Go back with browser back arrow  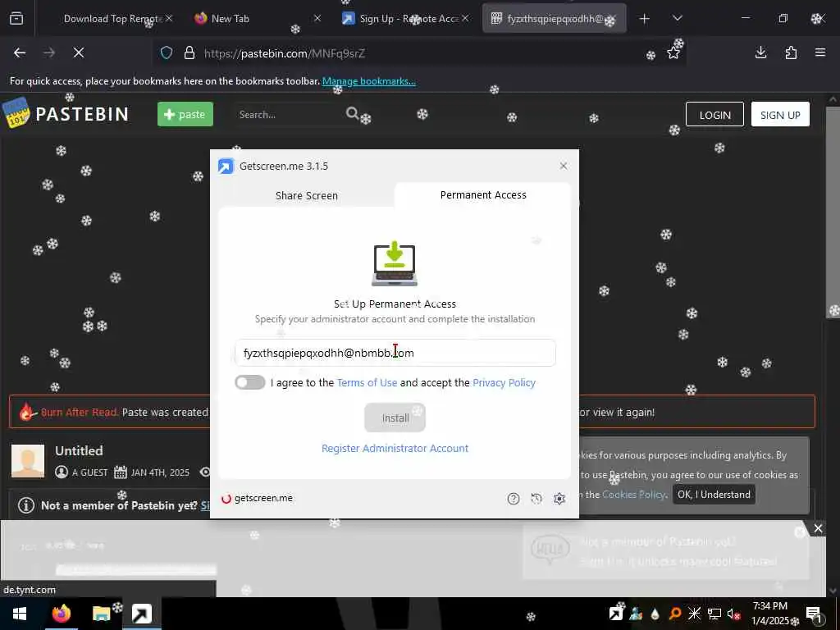(20, 53)
